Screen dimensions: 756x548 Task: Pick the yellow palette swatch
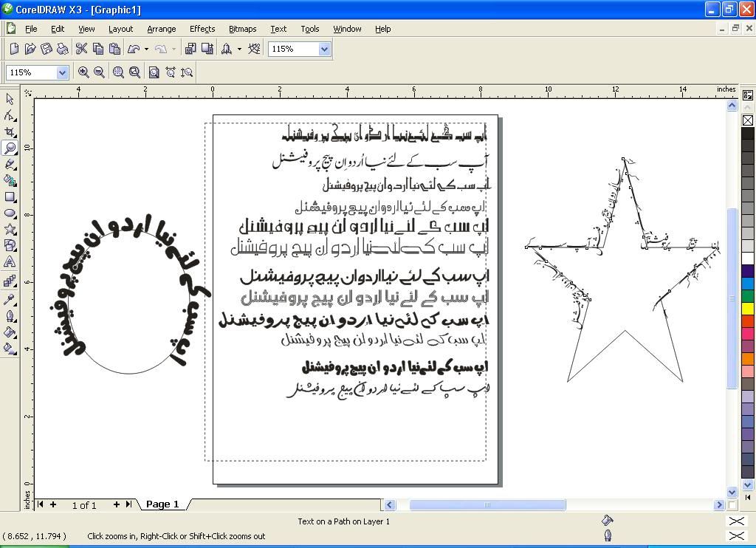tap(748, 308)
